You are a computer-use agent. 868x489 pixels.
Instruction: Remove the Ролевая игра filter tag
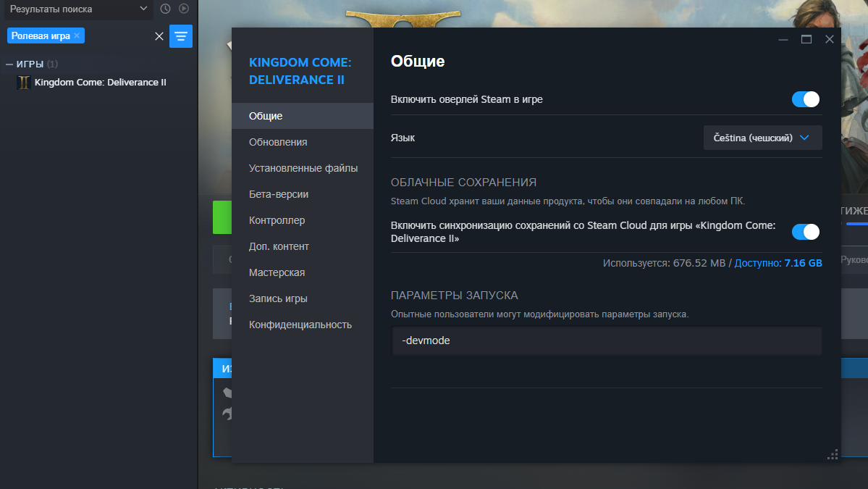[77, 35]
